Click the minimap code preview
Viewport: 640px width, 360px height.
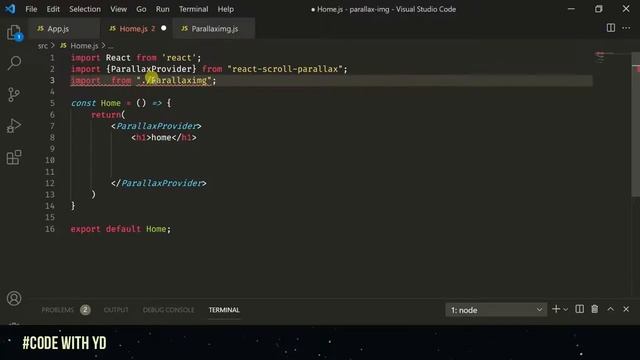[600, 58]
